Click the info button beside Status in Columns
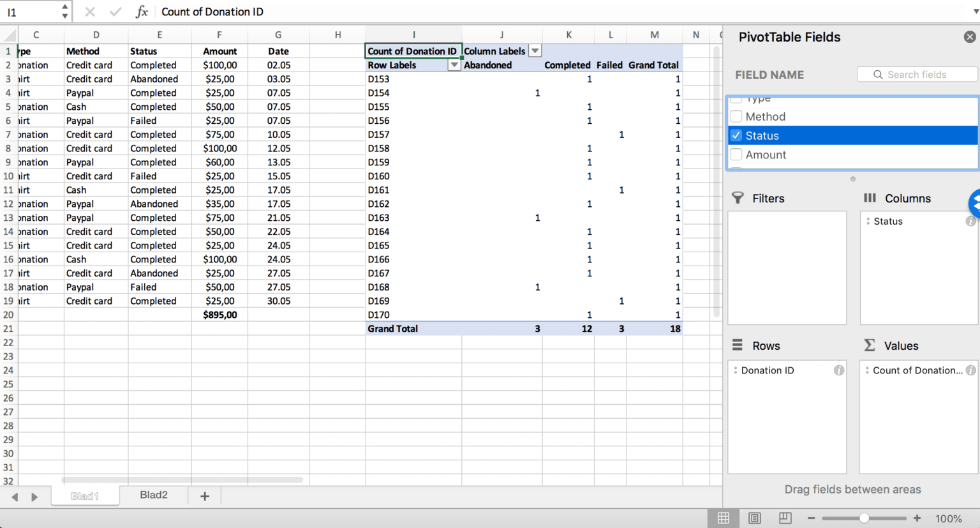The width and height of the screenshot is (980, 528). click(x=970, y=221)
